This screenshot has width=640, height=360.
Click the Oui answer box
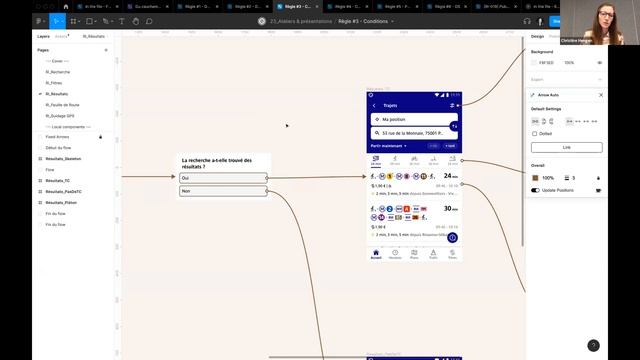tap(223, 178)
